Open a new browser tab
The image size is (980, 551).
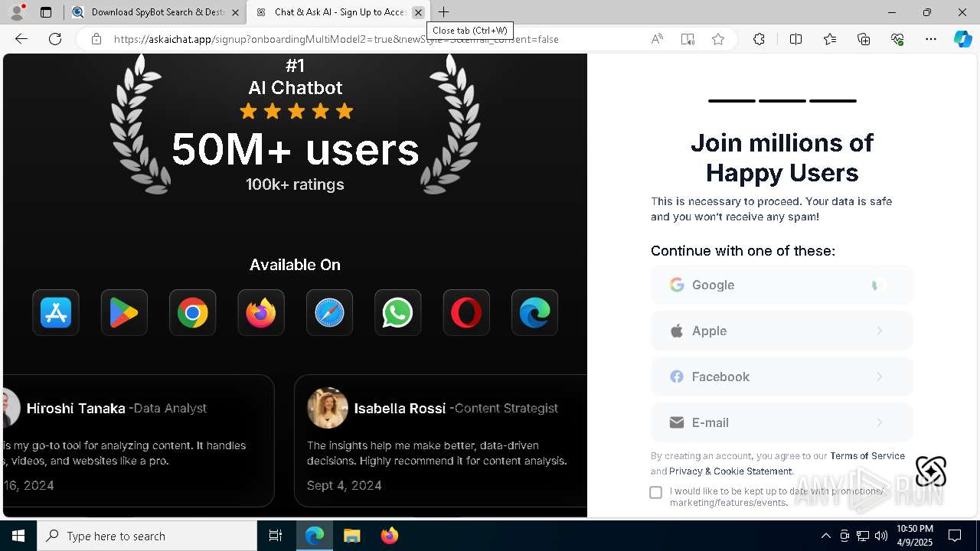pyautogui.click(x=444, y=12)
